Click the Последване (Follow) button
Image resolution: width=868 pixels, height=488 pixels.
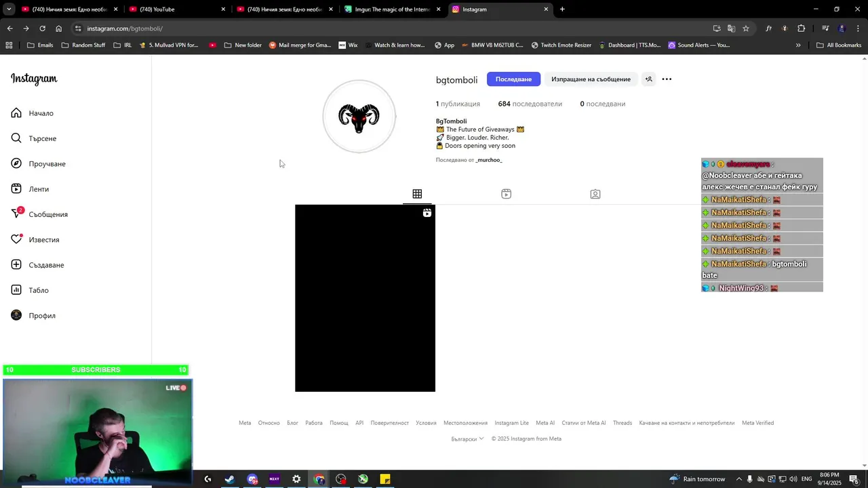(513, 79)
